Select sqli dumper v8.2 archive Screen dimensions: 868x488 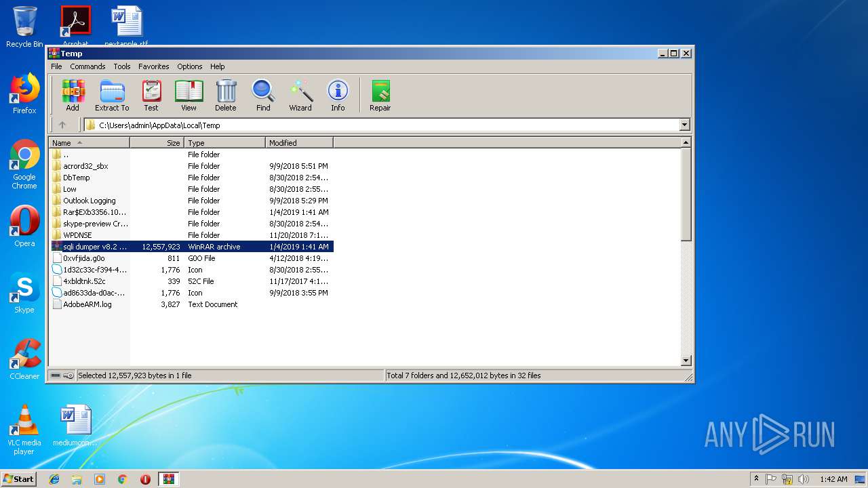tap(191, 247)
